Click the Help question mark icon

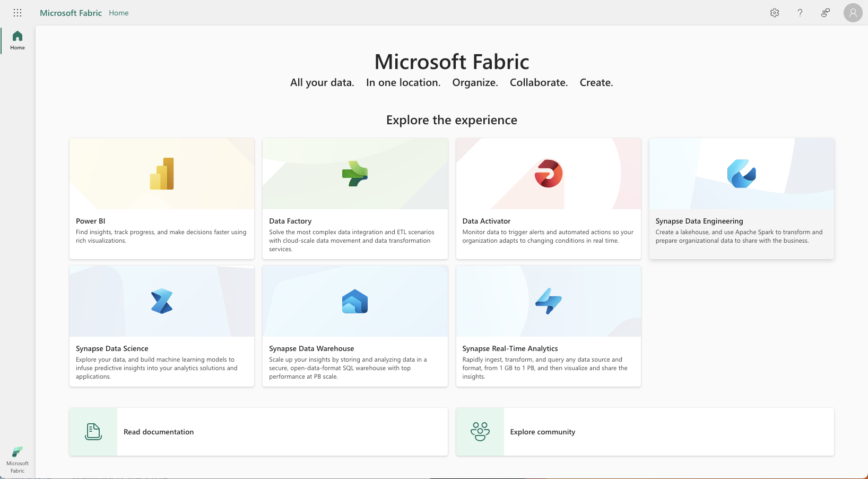point(800,13)
